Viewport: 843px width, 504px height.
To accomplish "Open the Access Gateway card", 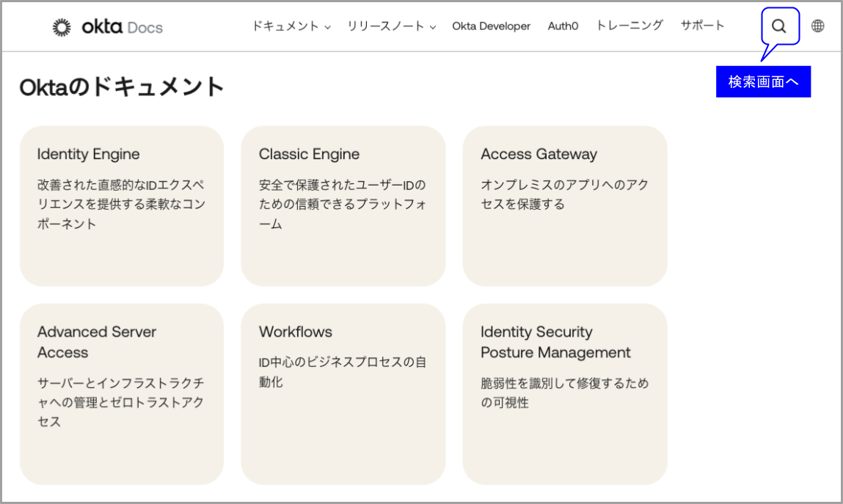I will (564, 205).
